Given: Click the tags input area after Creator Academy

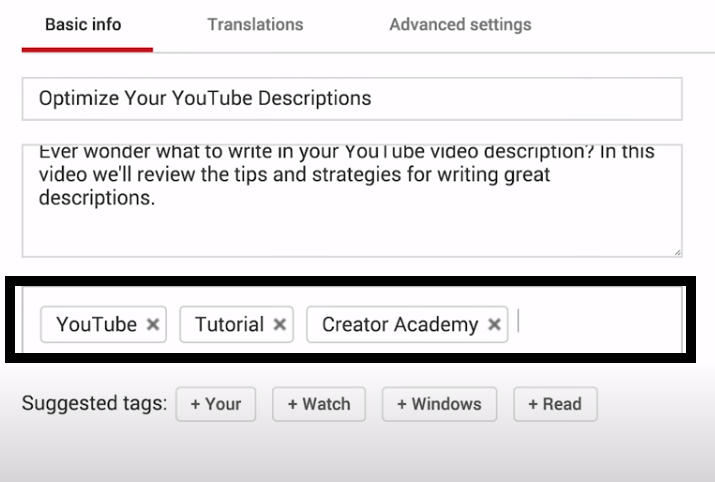Looking at the screenshot, I should tap(597, 323).
